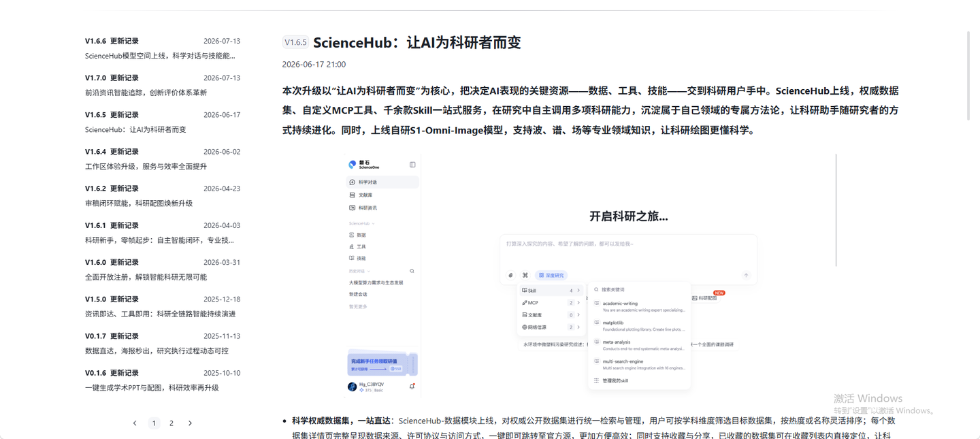Click the summary 前沿资讯智能追踪,创新评价体系革新
The image size is (980, 439).
[146, 93]
